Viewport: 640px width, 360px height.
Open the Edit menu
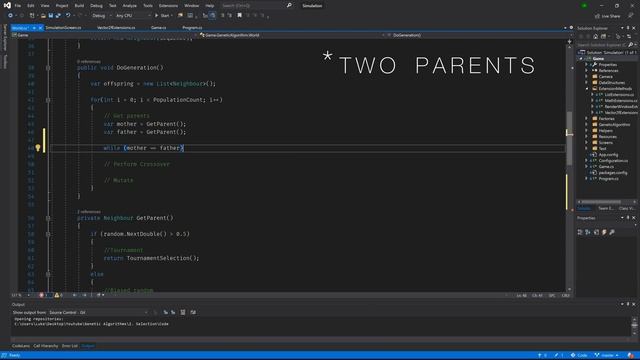tap(31, 6)
